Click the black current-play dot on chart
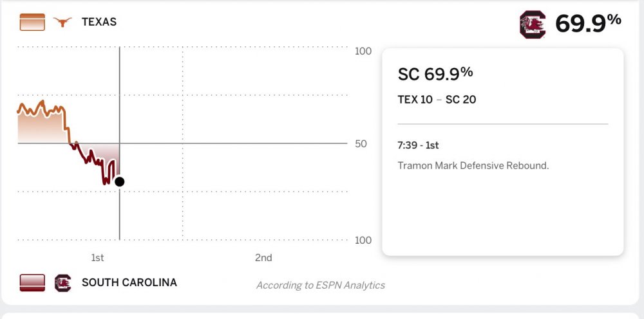The height and width of the screenshot is (319, 644). pyautogui.click(x=119, y=181)
